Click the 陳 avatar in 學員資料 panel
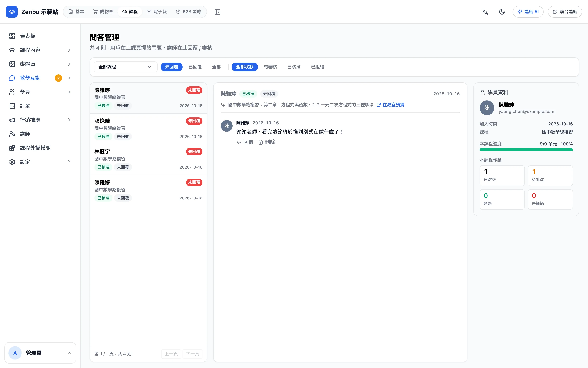The image size is (588, 368). click(x=487, y=108)
